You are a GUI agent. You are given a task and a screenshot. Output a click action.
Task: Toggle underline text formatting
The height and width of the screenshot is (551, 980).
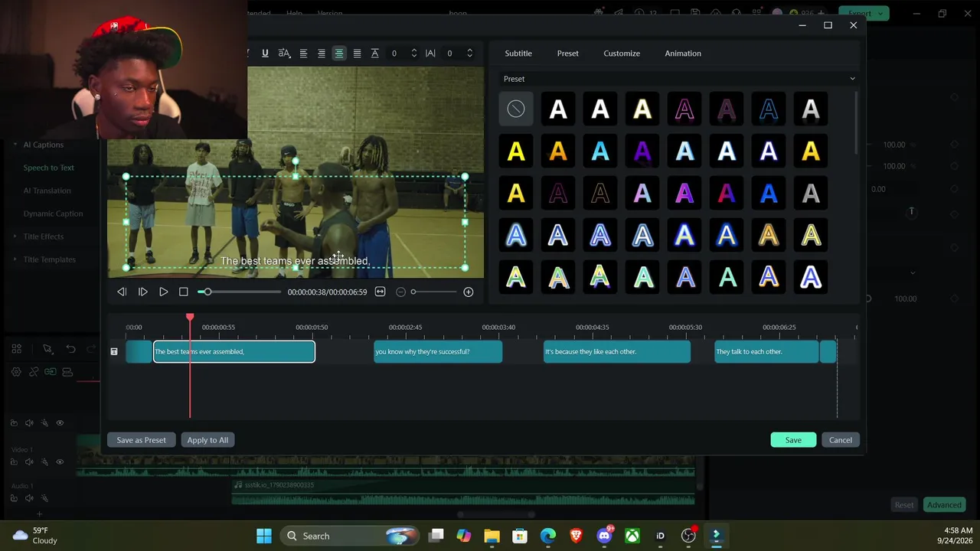coord(265,53)
